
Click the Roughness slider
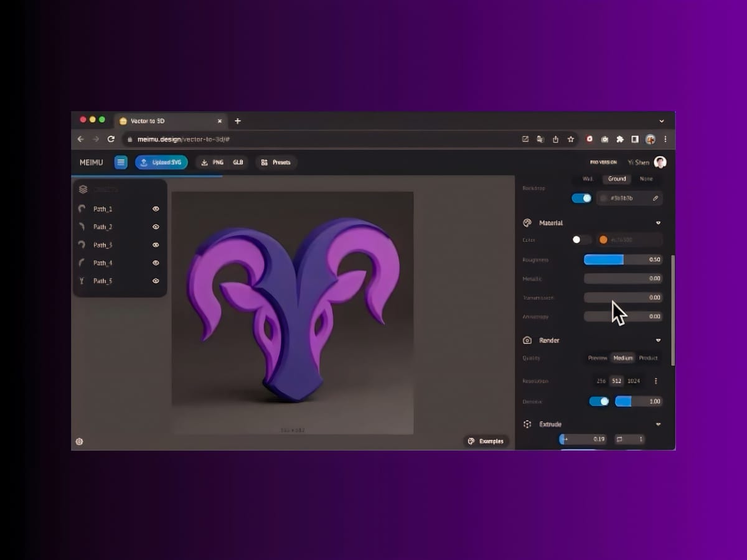click(622, 259)
